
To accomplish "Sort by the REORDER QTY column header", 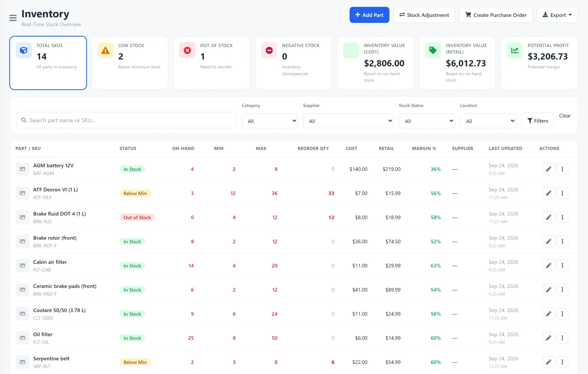I will tap(313, 148).
